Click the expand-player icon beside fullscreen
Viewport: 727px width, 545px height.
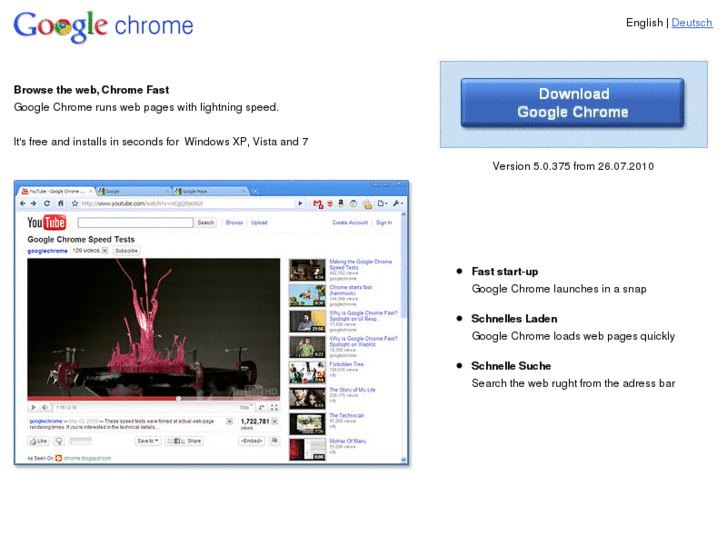[x=261, y=407]
